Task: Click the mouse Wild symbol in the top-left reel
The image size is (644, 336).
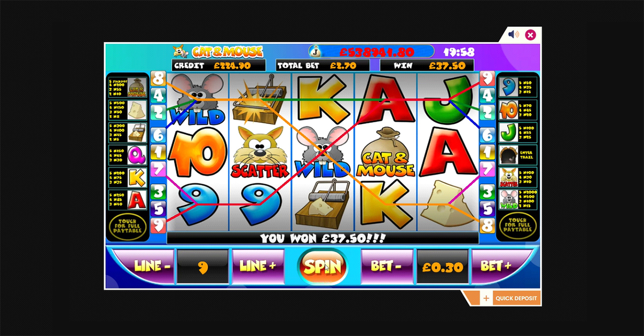Action: tap(198, 99)
